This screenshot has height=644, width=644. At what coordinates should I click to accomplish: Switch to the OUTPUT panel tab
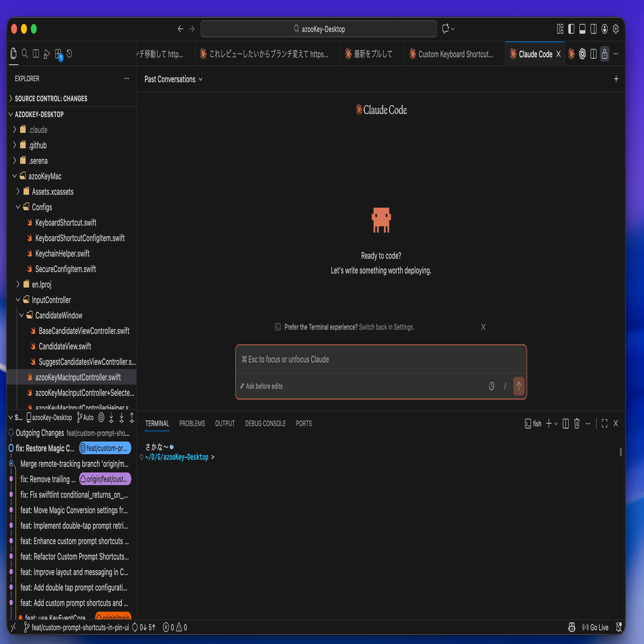point(225,424)
